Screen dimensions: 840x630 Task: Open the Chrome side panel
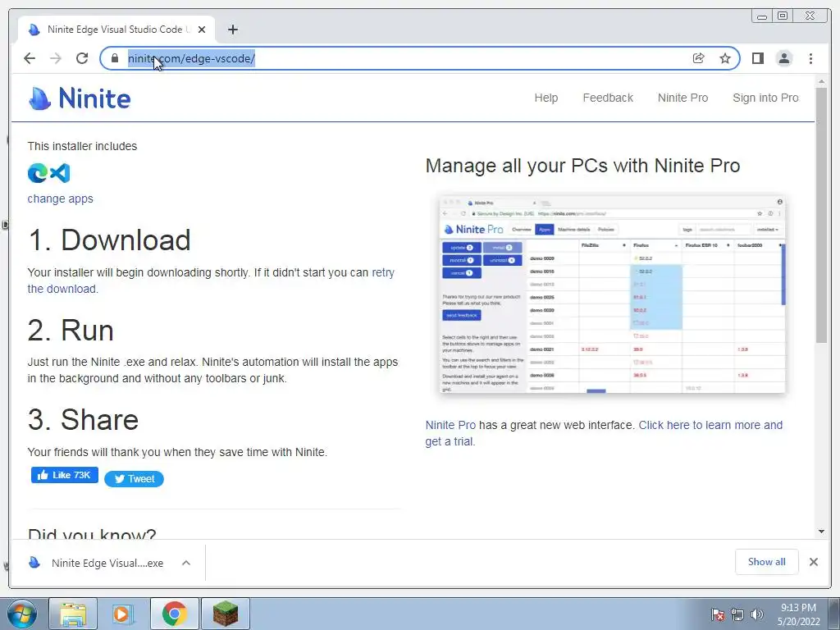point(757,58)
